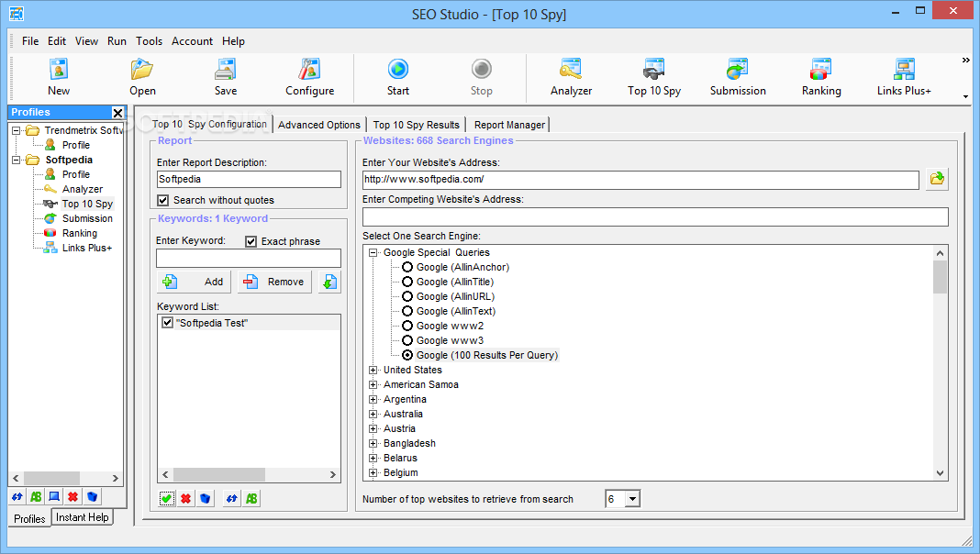Viewport: 980px width, 554px height.
Task: Click the green AB icon below keyword list
Action: 251,498
